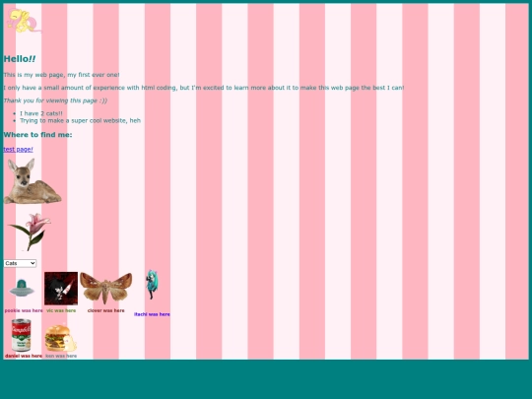This screenshot has width=532, height=399.
Task: Click 'itachi was here' caption
Action: (152, 314)
